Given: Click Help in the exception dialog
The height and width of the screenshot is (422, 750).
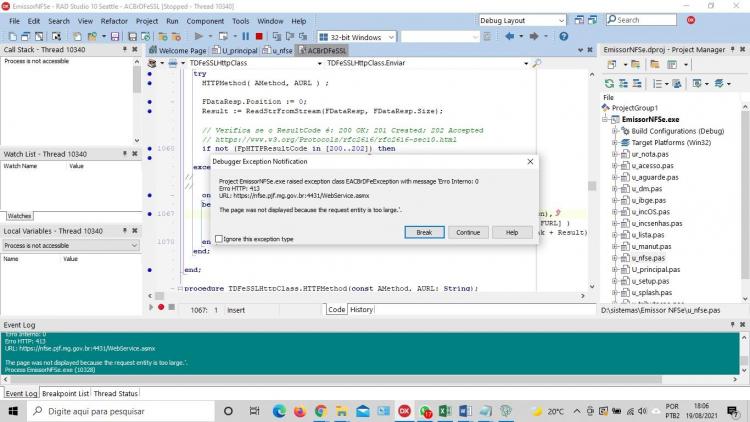Looking at the screenshot, I should (x=512, y=232).
